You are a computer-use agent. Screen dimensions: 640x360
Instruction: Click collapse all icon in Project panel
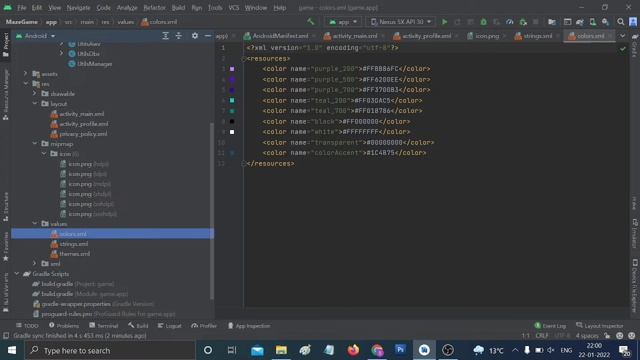coord(179,36)
